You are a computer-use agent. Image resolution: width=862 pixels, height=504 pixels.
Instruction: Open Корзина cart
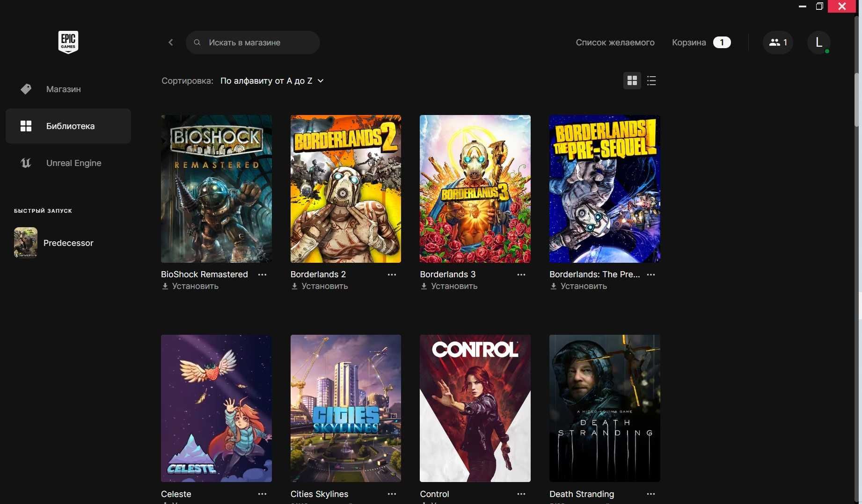tap(689, 43)
